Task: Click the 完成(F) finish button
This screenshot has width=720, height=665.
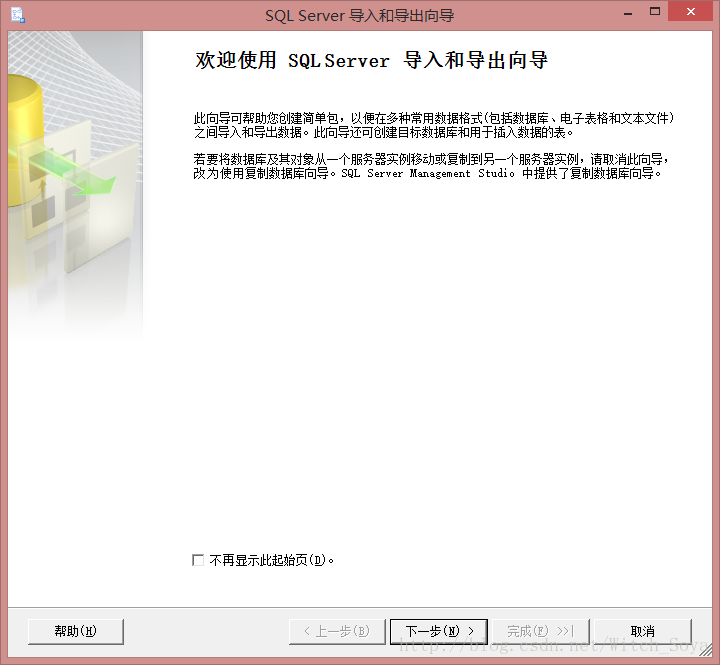Action: tap(541, 631)
